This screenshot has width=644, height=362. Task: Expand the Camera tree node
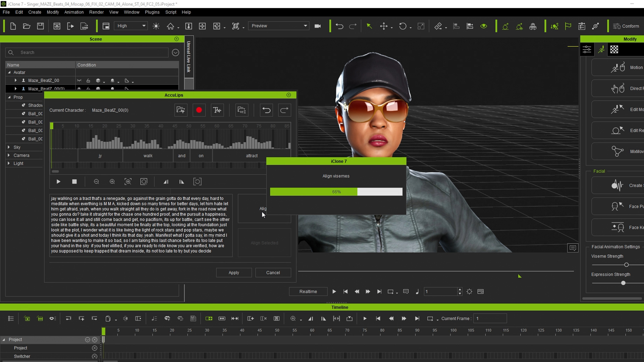point(9,155)
